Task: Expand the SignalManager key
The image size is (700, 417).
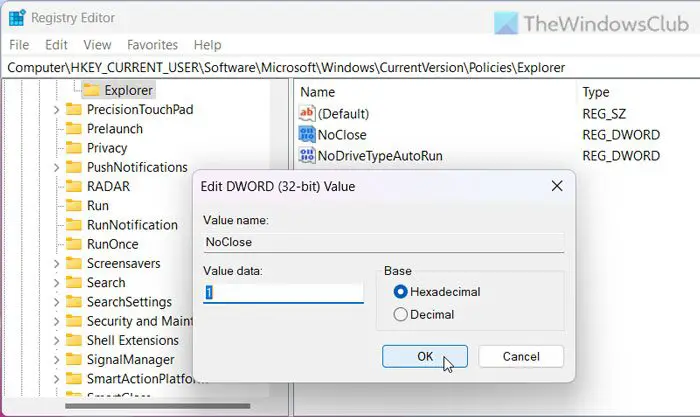Action: 56,360
